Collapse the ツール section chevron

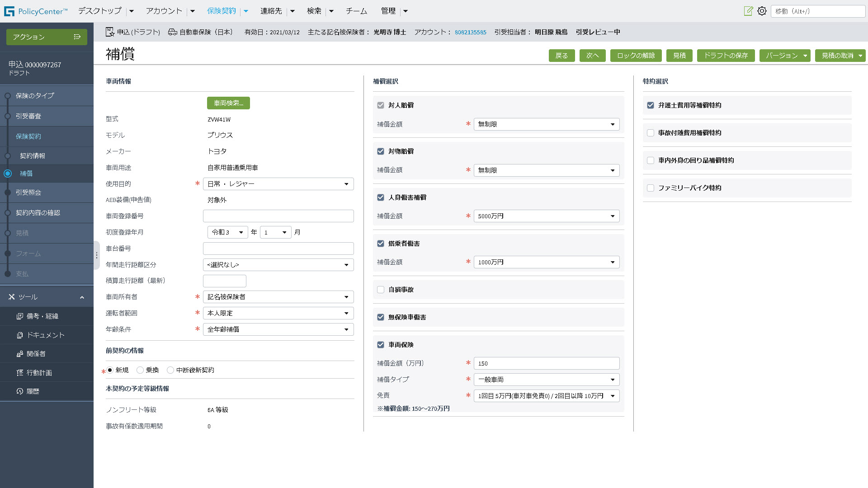pos(82,297)
